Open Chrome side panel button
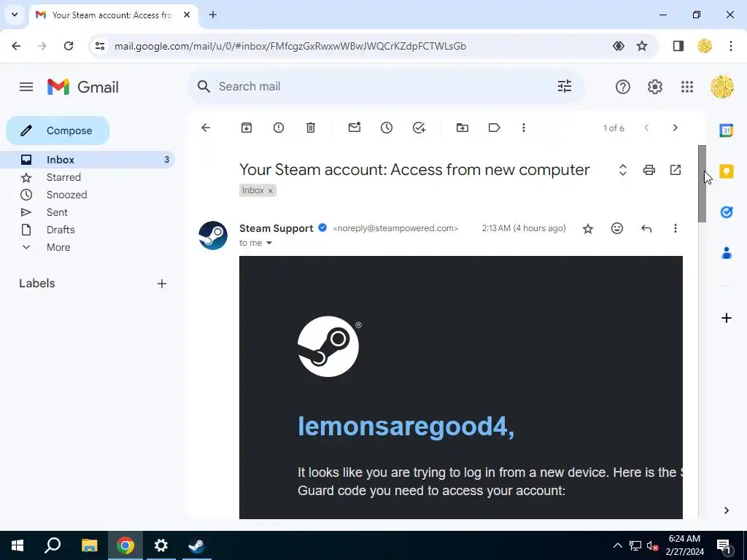Screen dimensions: 747x560 [678, 46]
